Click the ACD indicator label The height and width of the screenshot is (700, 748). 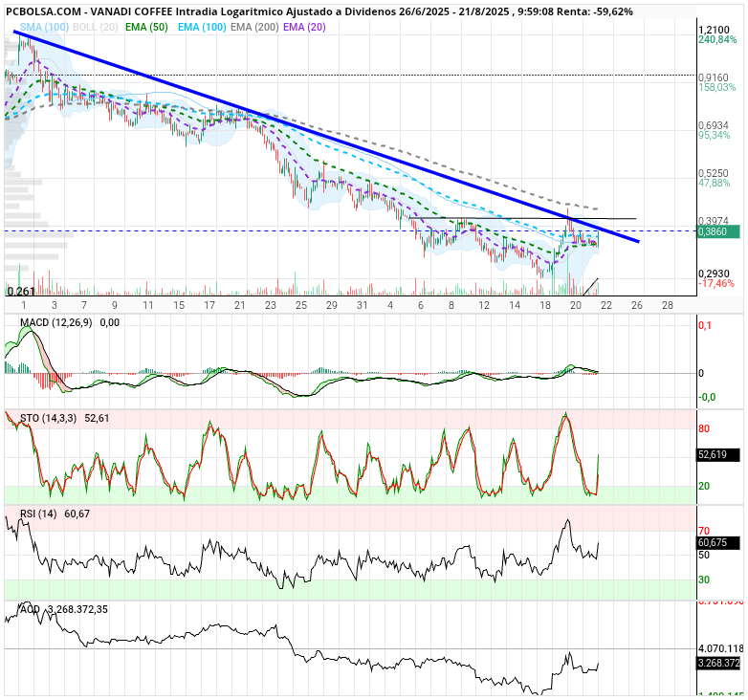(x=30, y=609)
